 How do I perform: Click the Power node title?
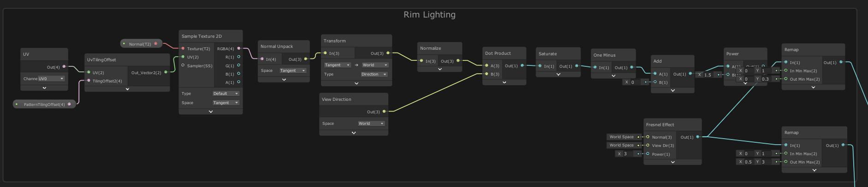(732, 53)
